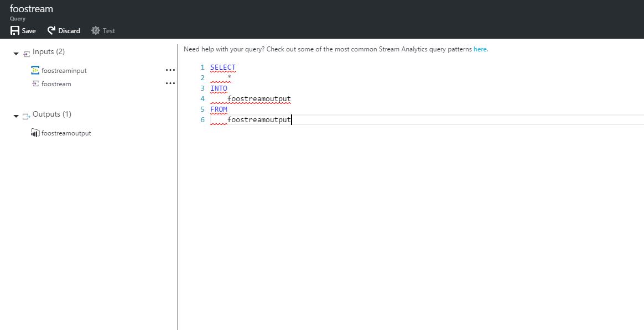Open the ellipsis menu for foostream input

170,83
